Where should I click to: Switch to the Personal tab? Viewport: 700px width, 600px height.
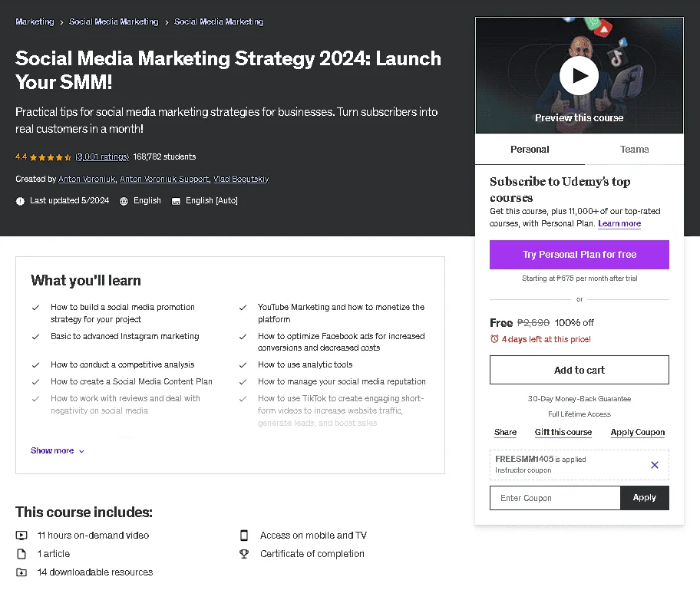click(530, 149)
